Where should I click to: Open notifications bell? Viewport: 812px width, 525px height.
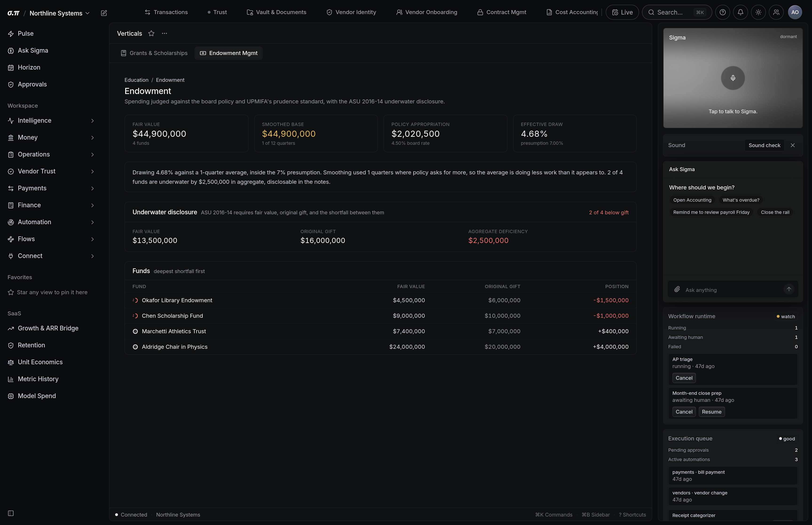[740, 12]
